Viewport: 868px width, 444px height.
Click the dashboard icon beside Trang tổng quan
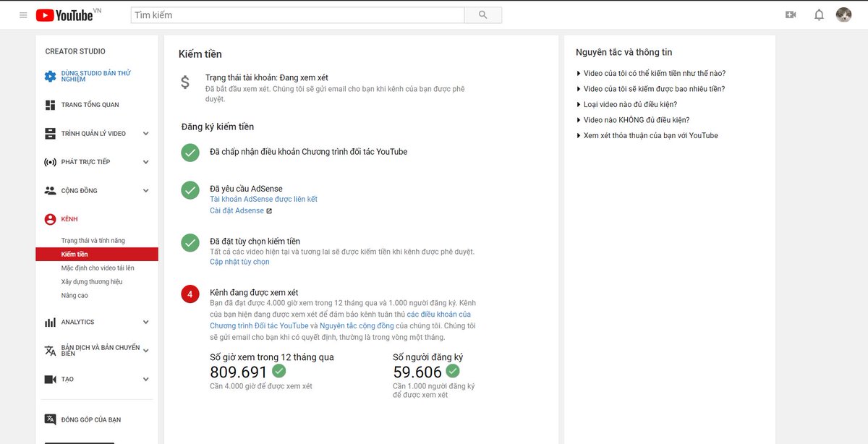tap(50, 105)
